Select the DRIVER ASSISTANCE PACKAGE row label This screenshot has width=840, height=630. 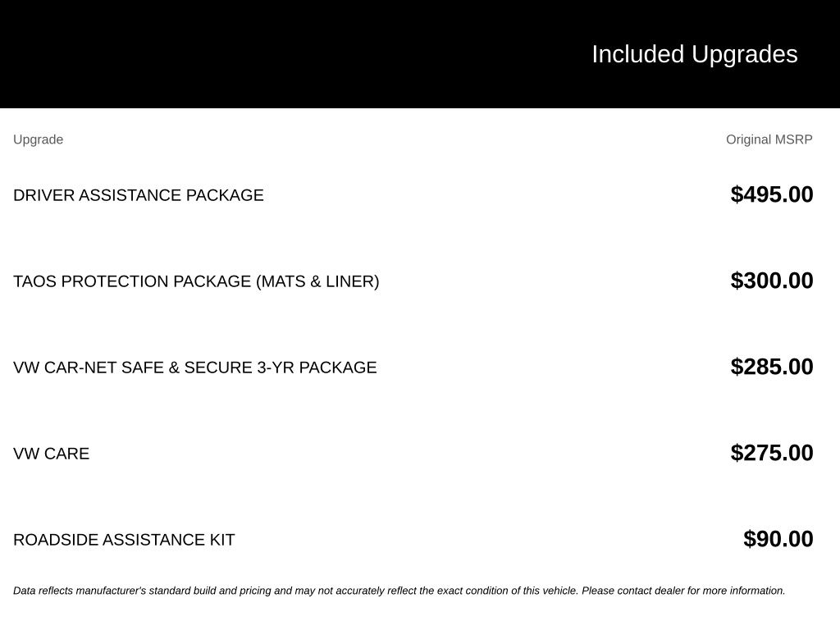point(138,195)
